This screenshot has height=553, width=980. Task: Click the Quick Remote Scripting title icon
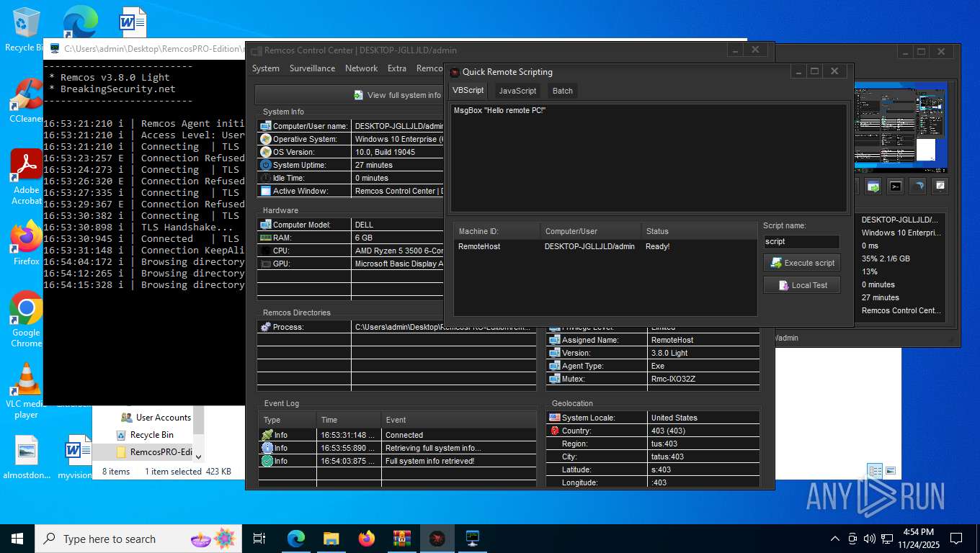pos(455,72)
